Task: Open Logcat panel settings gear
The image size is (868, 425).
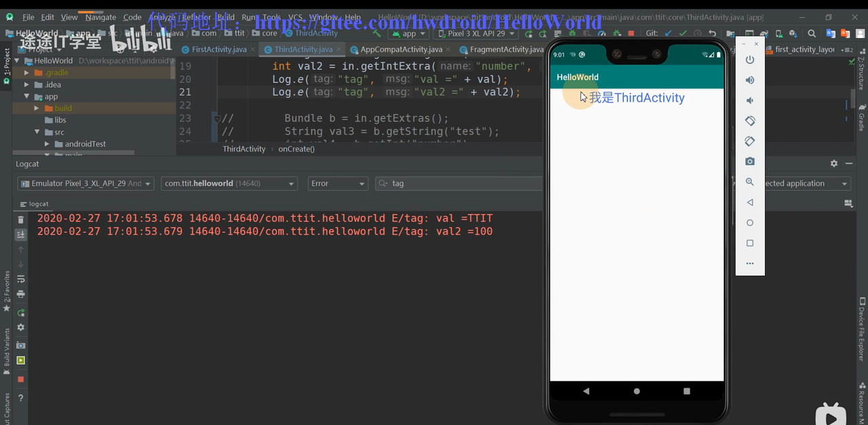Action: [834, 164]
